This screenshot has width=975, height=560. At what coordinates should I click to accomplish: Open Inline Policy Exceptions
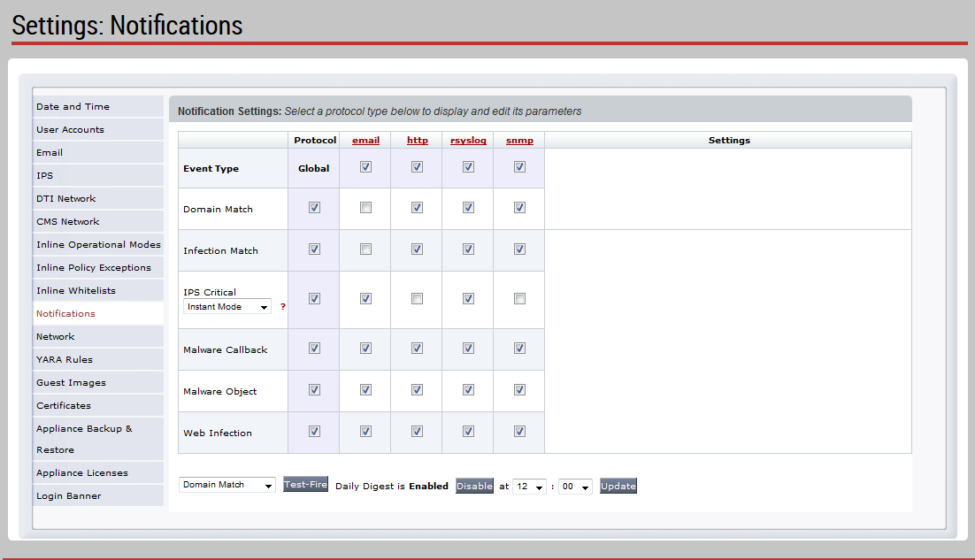pos(98,267)
